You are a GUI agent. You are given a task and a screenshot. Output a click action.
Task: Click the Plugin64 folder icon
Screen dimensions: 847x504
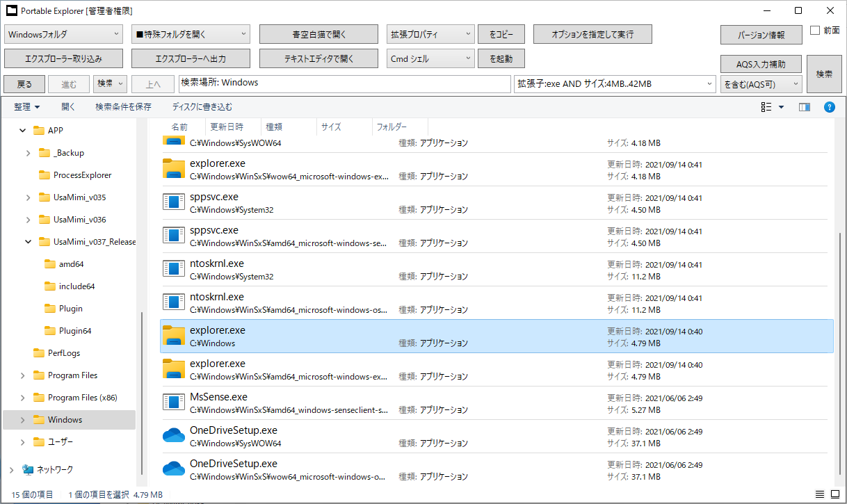coord(50,331)
